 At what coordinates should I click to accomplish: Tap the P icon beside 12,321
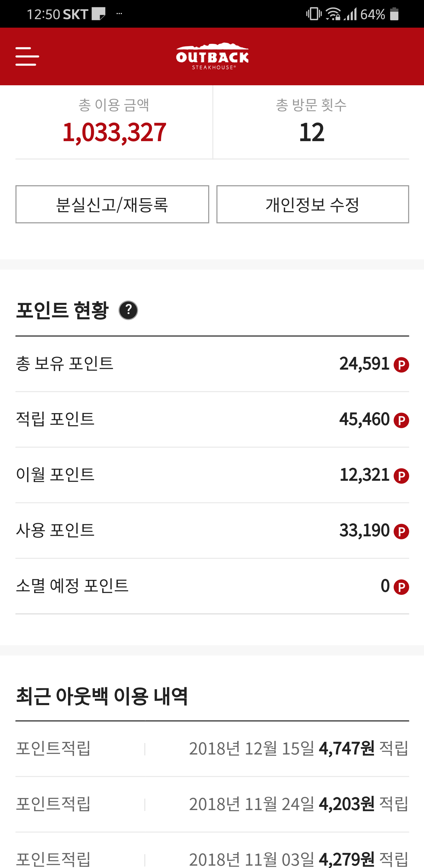pyautogui.click(x=401, y=476)
